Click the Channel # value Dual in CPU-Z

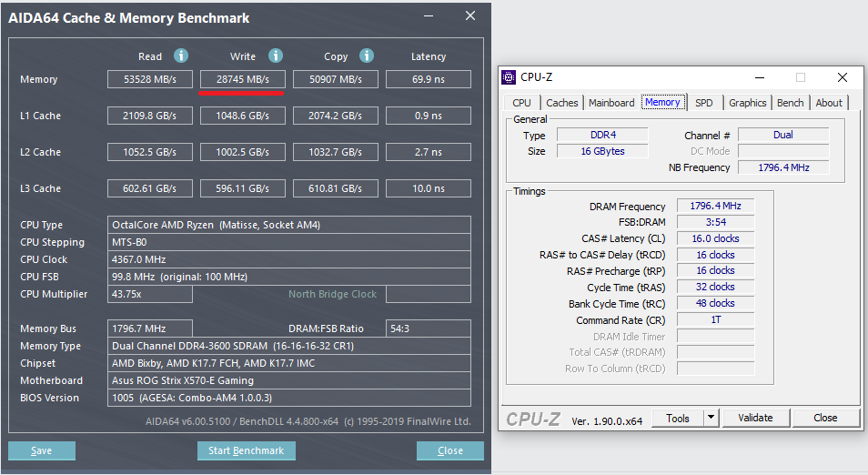pos(783,135)
